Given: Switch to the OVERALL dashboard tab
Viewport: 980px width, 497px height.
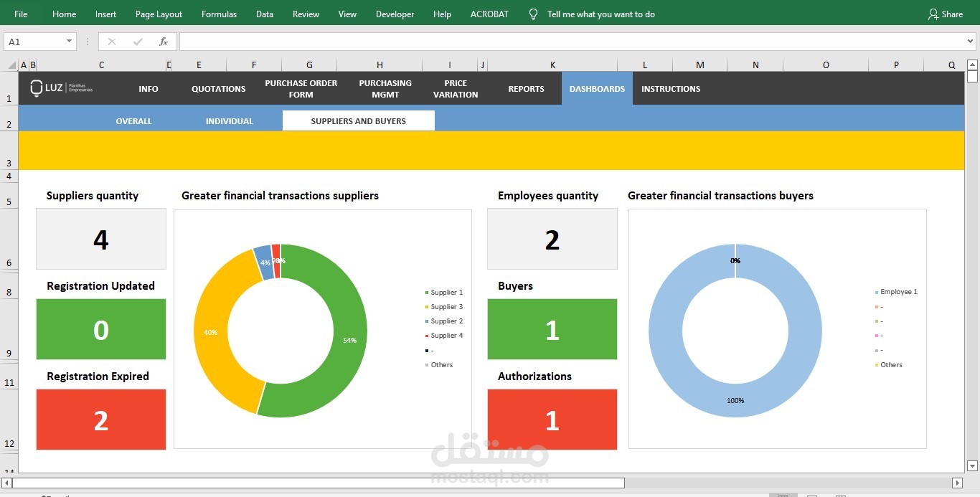Looking at the screenshot, I should [x=133, y=121].
